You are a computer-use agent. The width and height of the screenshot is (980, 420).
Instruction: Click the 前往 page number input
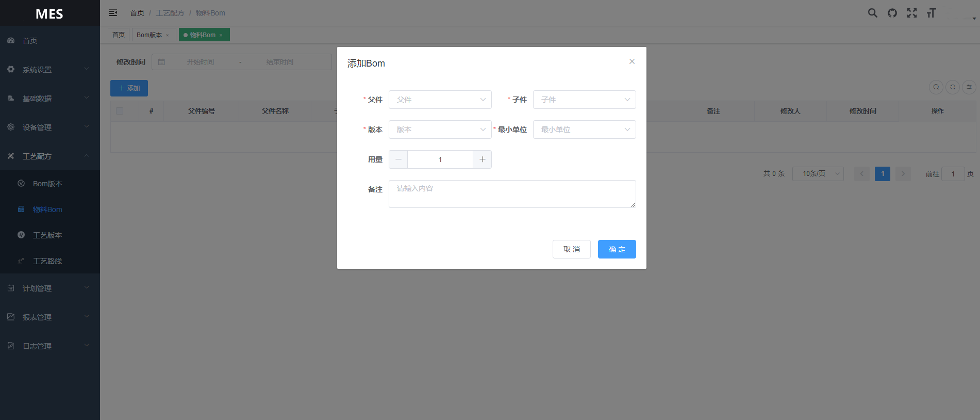tap(953, 174)
